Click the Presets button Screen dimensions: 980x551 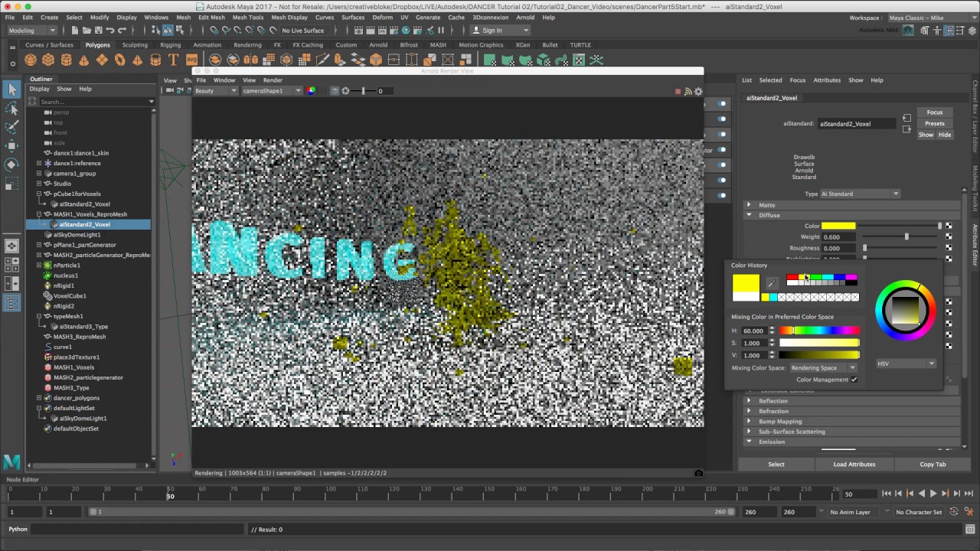pos(935,123)
